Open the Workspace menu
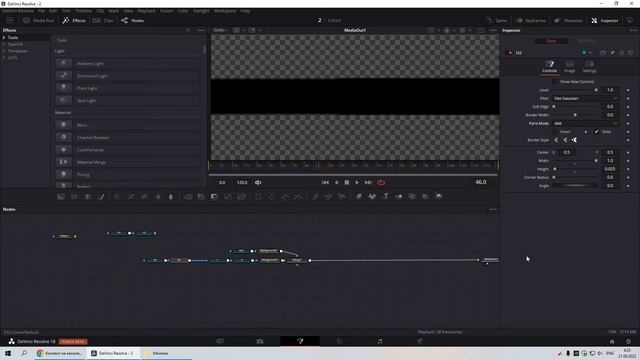This screenshot has height=360, width=640. pyautogui.click(x=225, y=11)
